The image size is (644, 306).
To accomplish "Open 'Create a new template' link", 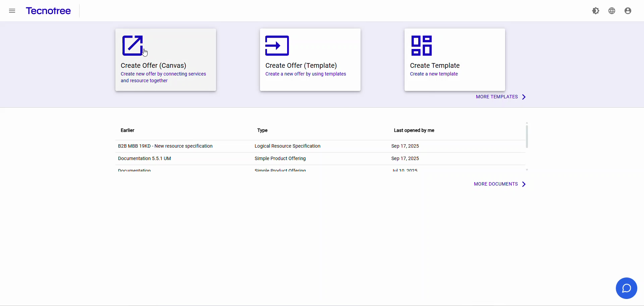I will pos(434,74).
